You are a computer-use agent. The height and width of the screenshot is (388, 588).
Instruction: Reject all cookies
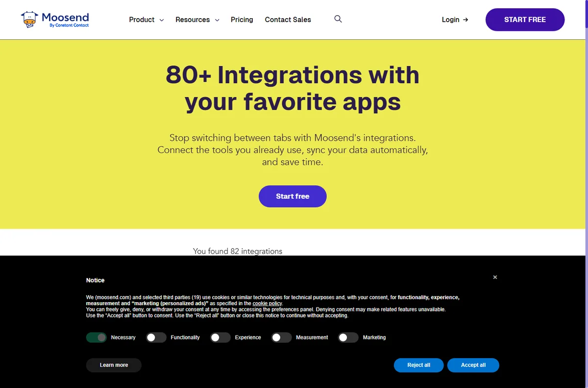pos(418,365)
